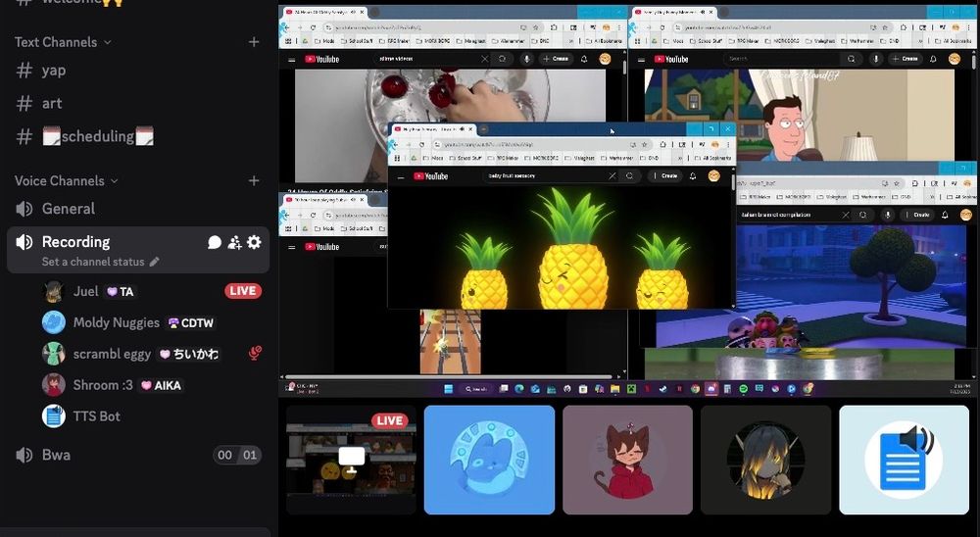Click the TTS Bot avatar in list

click(x=54, y=416)
